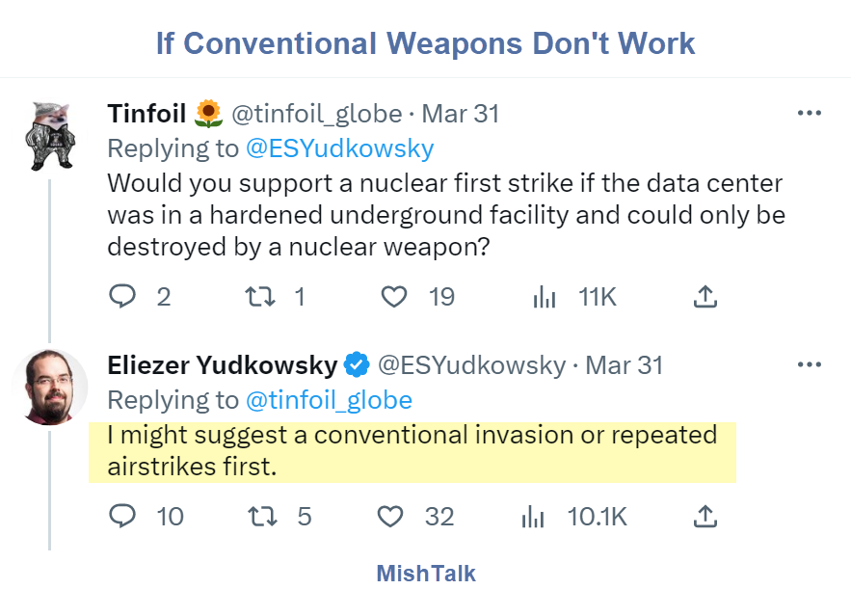Click the Mar 31 timestamp on Tinfoil's tweet
This screenshot has width=851, height=616.
[461, 114]
